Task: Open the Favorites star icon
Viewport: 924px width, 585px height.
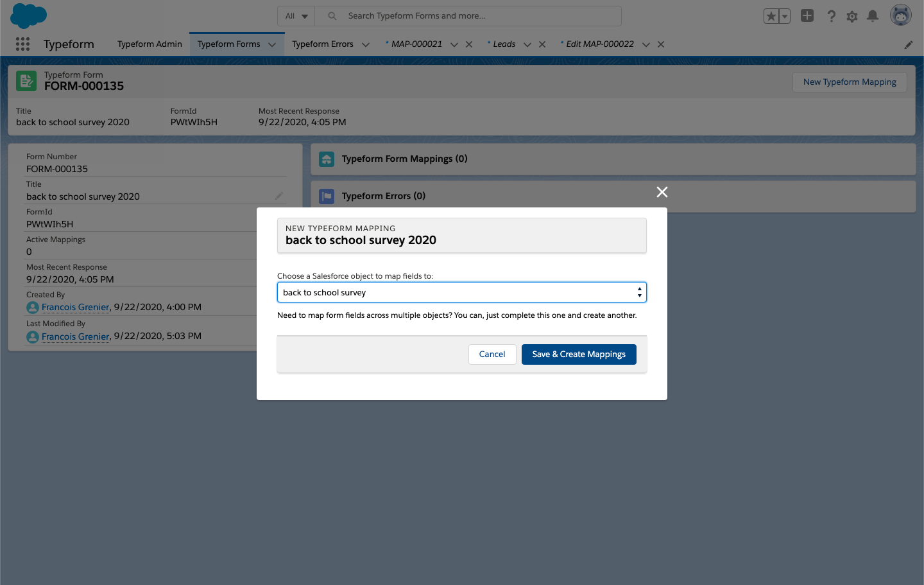Action: (x=771, y=16)
